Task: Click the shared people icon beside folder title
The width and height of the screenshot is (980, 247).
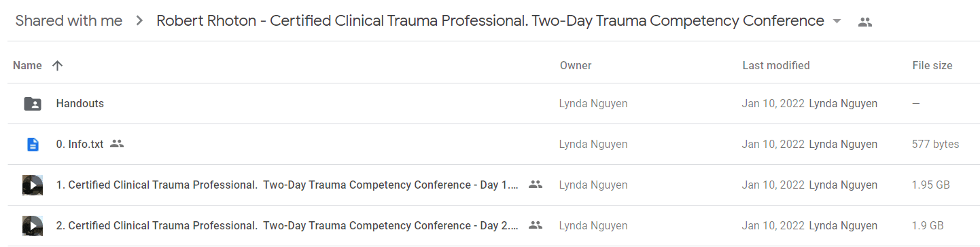Action: (864, 22)
